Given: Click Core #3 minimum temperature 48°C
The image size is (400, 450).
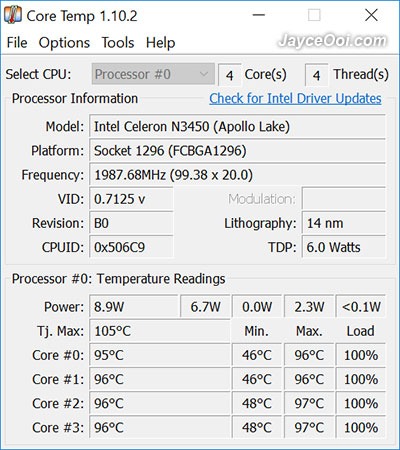Looking at the screenshot, I should [257, 427].
